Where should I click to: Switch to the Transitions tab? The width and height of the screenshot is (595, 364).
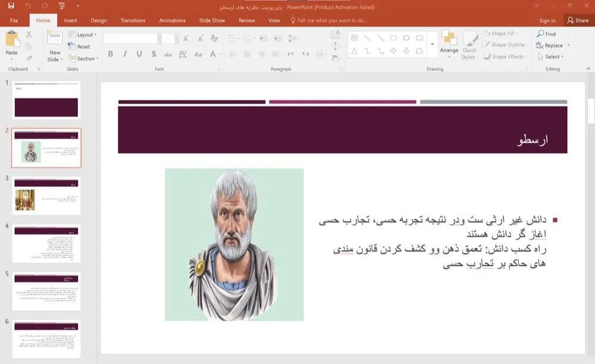tap(133, 20)
